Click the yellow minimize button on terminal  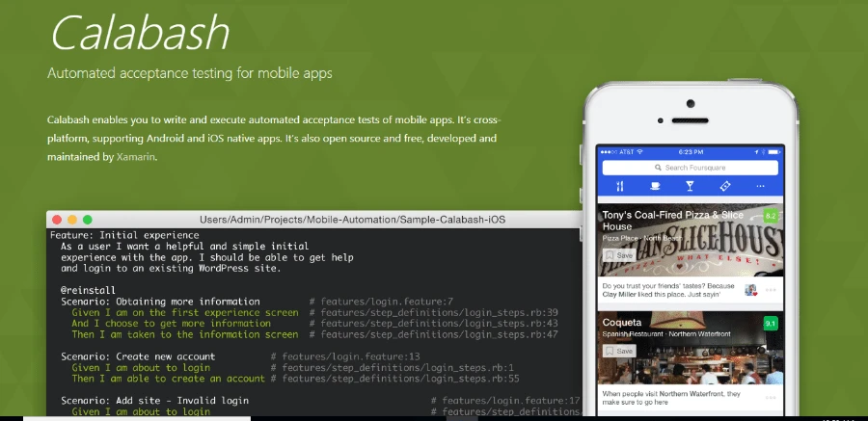72,221
